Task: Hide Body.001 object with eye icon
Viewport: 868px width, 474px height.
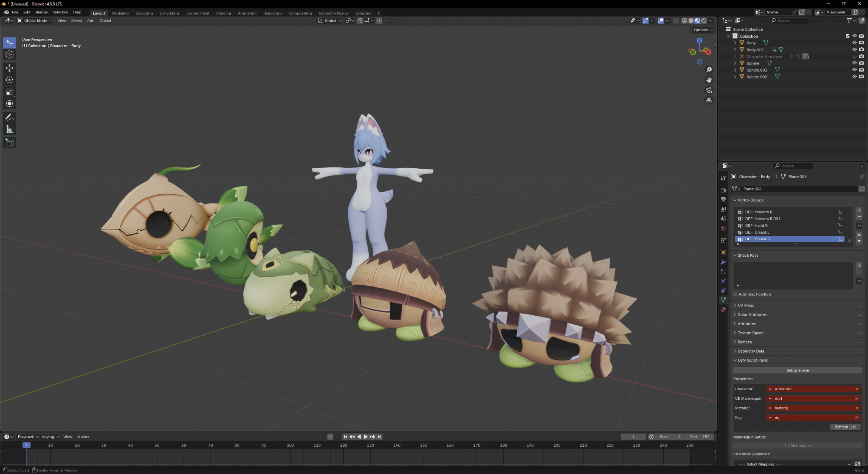Action: (x=854, y=49)
